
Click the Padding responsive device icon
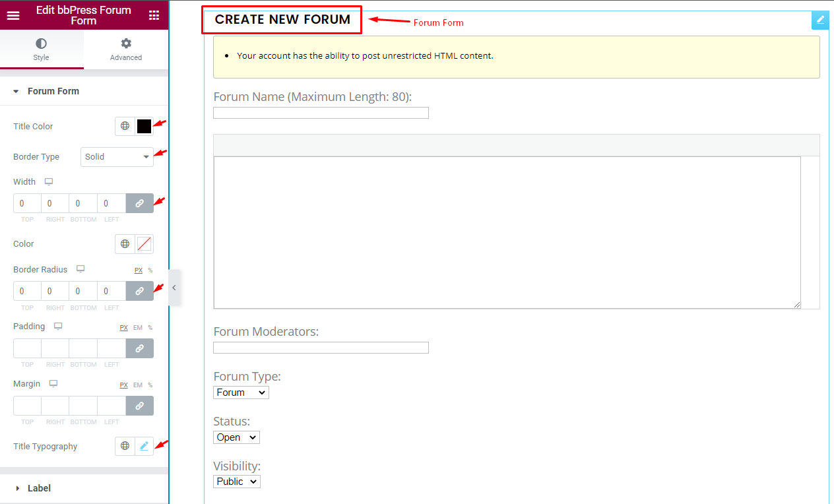click(57, 326)
